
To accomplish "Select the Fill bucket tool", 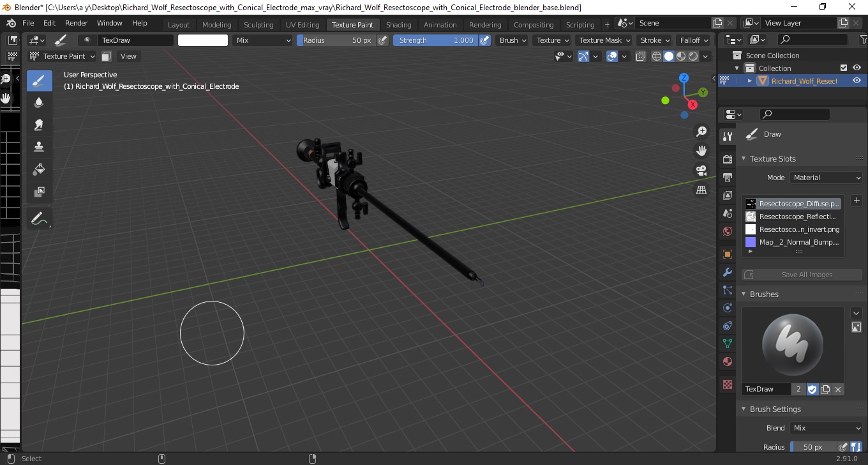I will click(39, 169).
